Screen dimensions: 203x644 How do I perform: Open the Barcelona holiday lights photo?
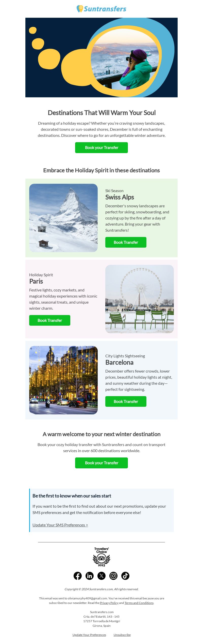(x=63, y=380)
